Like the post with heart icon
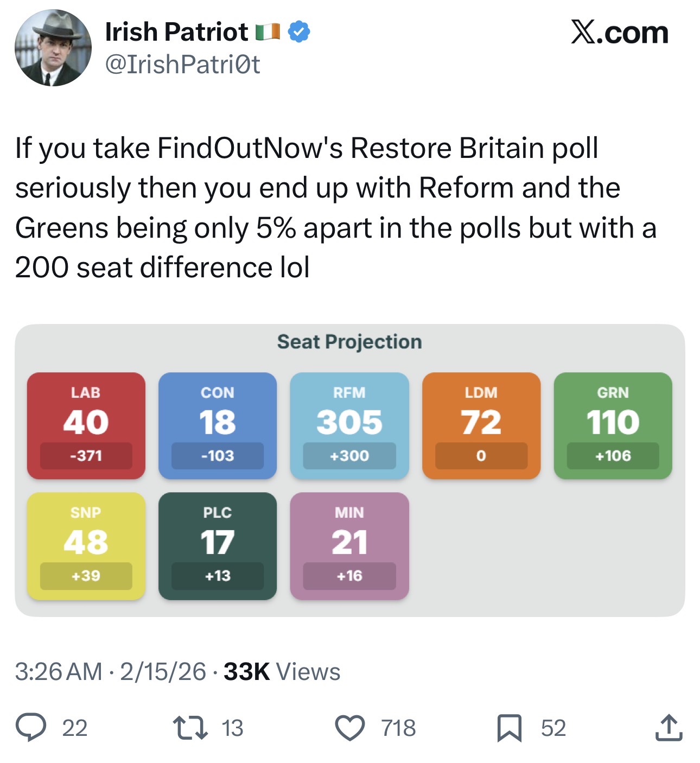The height and width of the screenshot is (763, 700). pyautogui.click(x=350, y=728)
